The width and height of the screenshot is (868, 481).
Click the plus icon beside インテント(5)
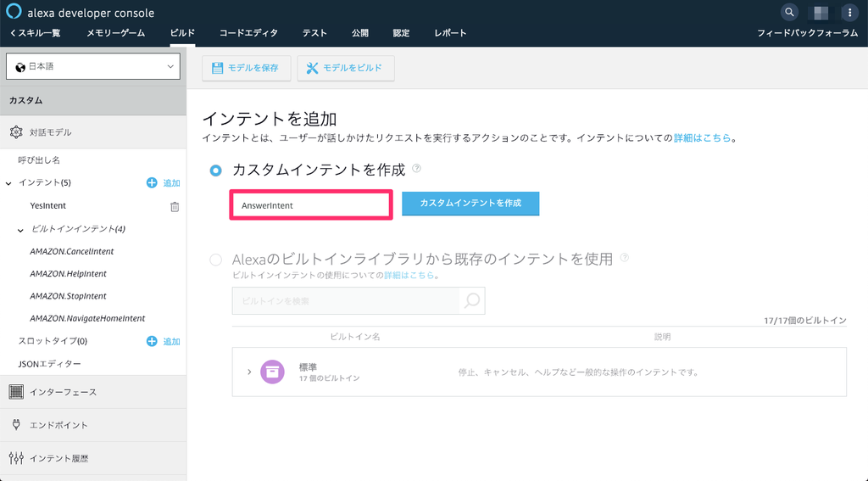(152, 183)
